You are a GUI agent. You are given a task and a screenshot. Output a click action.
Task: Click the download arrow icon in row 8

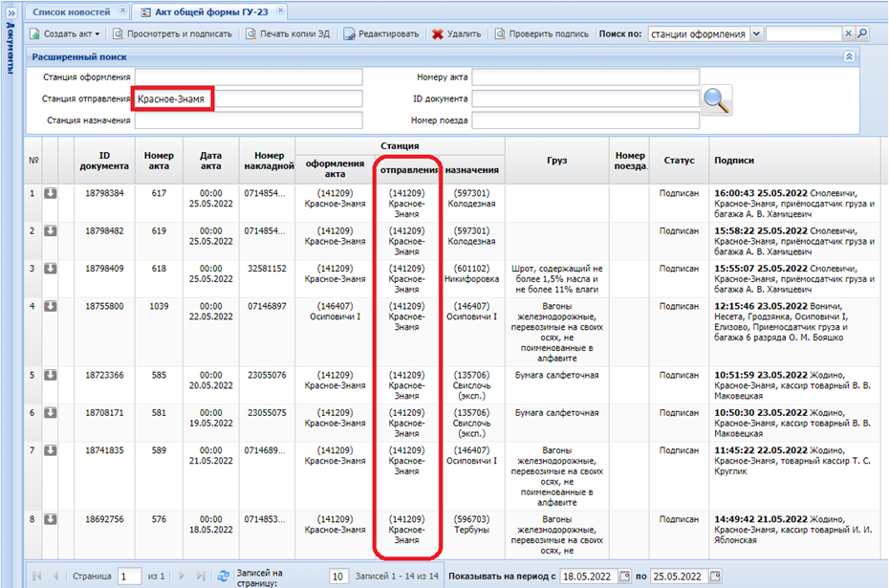pos(51,519)
